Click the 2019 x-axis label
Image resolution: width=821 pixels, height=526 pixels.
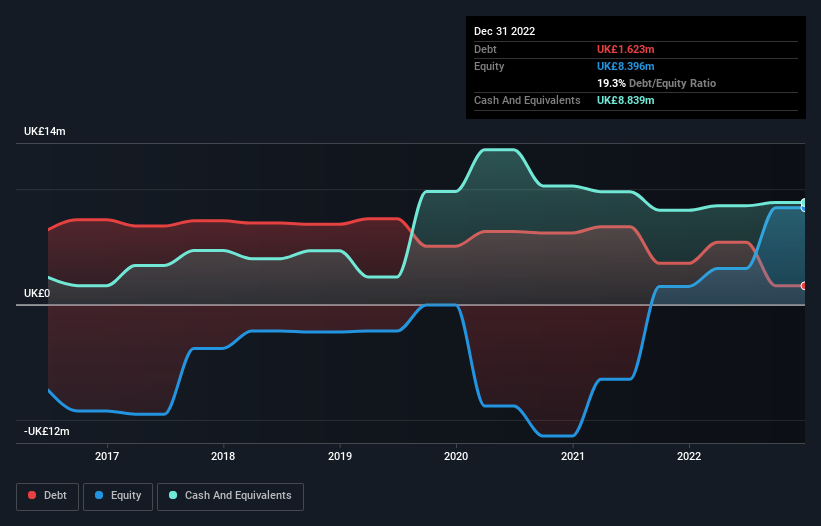click(x=340, y=456)
